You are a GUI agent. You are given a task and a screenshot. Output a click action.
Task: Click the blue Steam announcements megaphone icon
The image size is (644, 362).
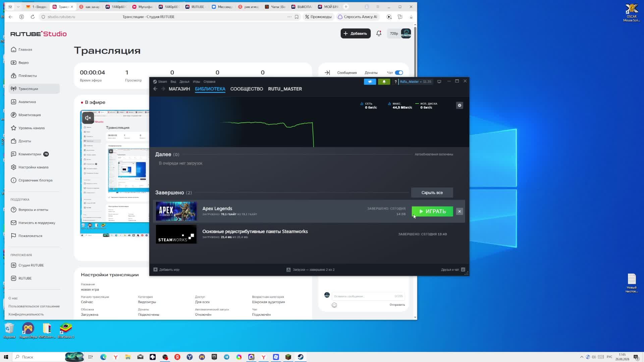click(370, 81)
